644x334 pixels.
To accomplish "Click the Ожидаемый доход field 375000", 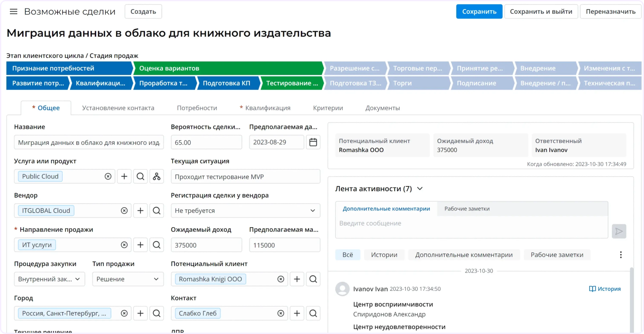I will [x=206, y=245].
